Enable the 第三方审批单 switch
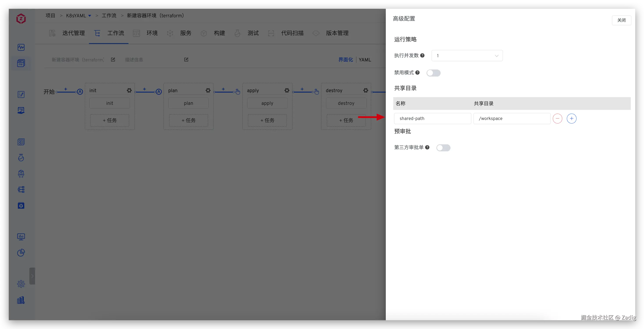This screenshot has width=644, height=329. tap(443, 148)
